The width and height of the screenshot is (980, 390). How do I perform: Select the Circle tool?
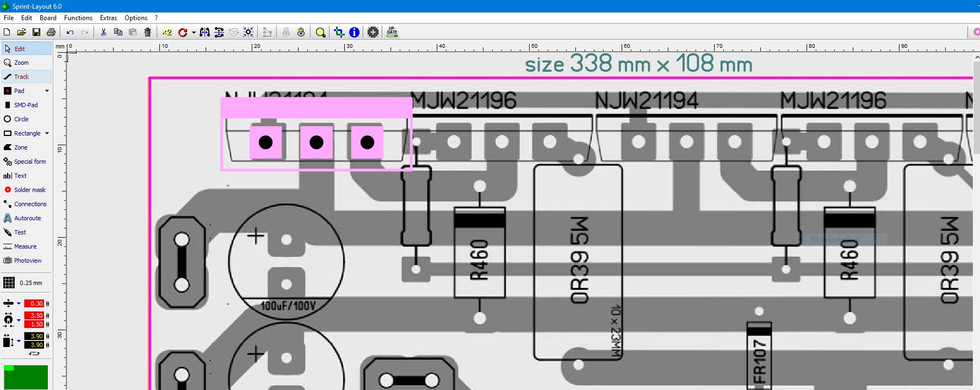click(27, 119)
